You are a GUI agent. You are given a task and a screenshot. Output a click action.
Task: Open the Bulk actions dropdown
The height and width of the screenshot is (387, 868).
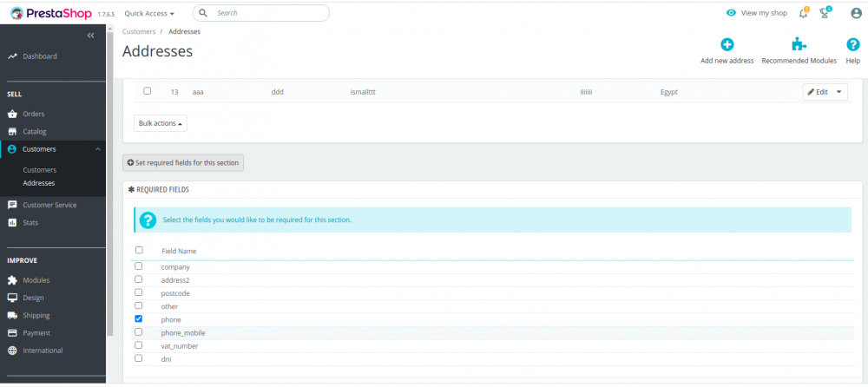click(161, 123)
